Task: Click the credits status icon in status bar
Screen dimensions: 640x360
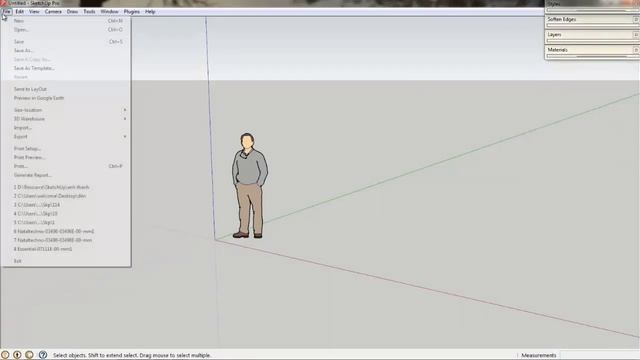Action: coord(17,355)
